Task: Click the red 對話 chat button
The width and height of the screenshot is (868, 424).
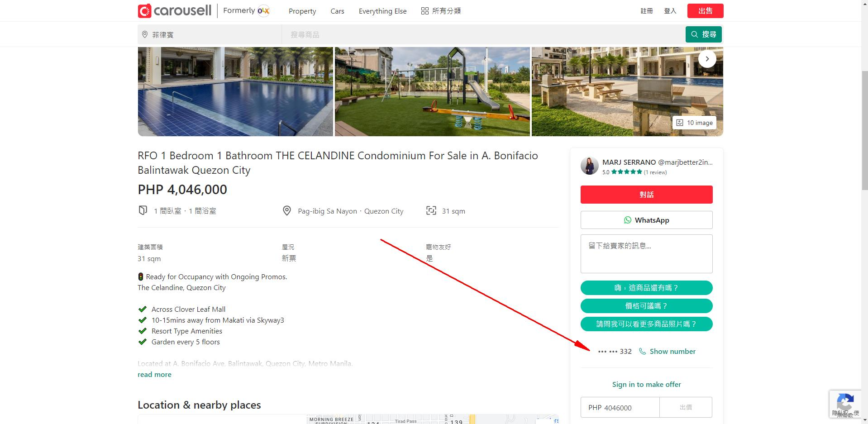Action: click(646, 195)
